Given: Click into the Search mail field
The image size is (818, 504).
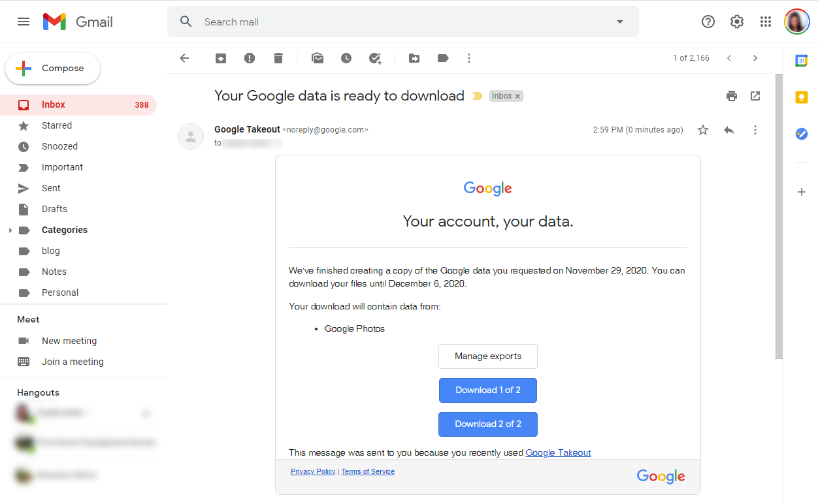Looking at the screenshot, I should tap(405, 22).
